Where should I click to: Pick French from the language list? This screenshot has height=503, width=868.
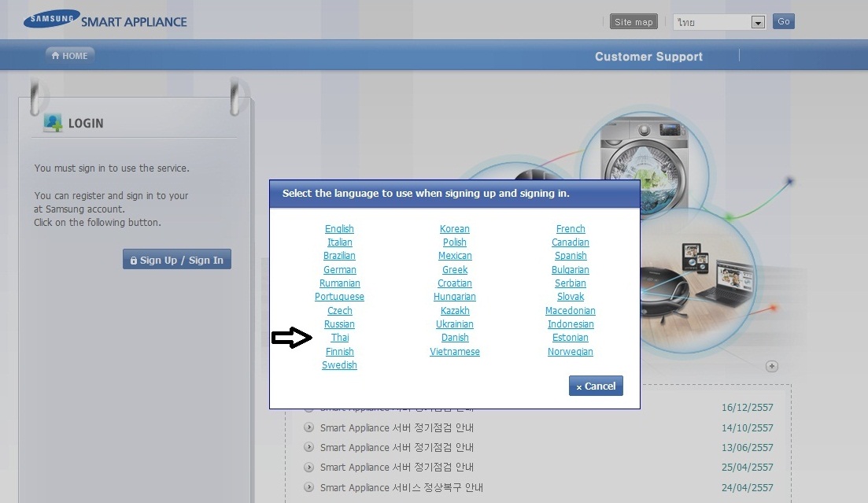point(571,229)
